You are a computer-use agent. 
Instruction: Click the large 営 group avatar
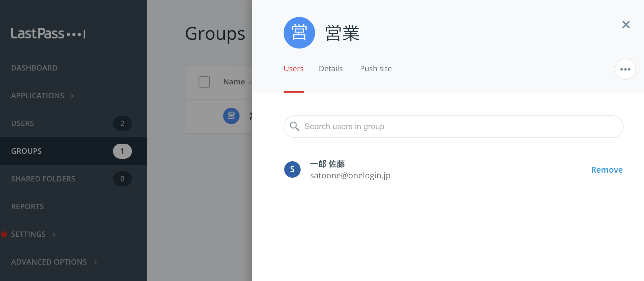(299, 33)
